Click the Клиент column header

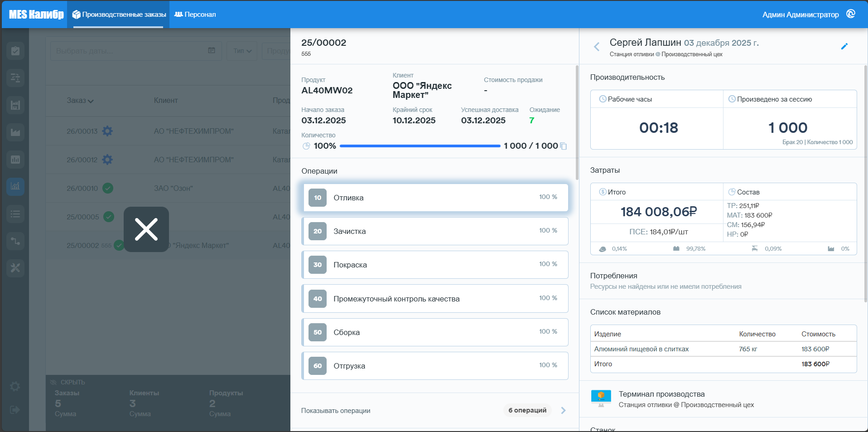tap(166, 100)
